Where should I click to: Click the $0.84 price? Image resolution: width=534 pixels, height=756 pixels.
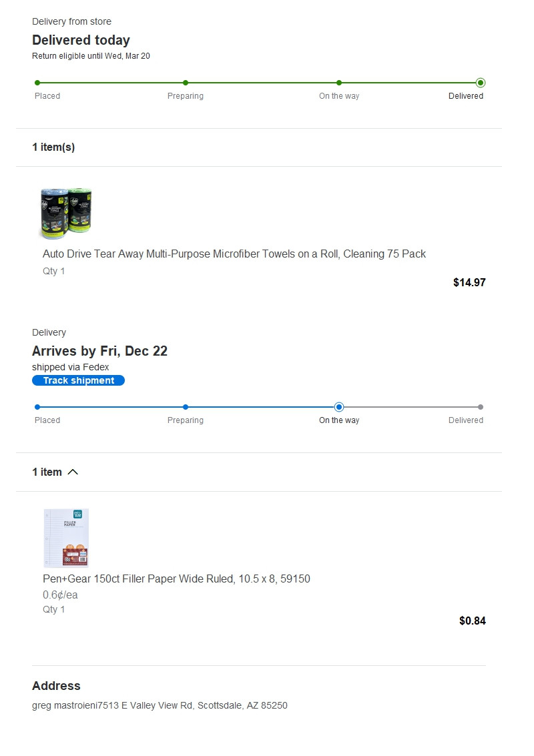472,621
